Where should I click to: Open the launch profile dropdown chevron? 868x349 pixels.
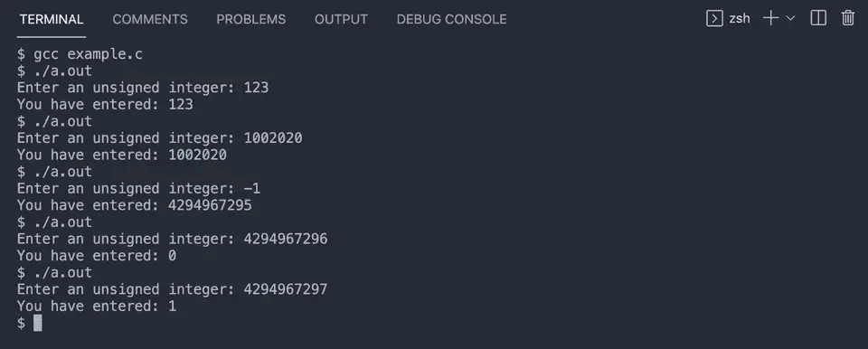click(790, 18)
